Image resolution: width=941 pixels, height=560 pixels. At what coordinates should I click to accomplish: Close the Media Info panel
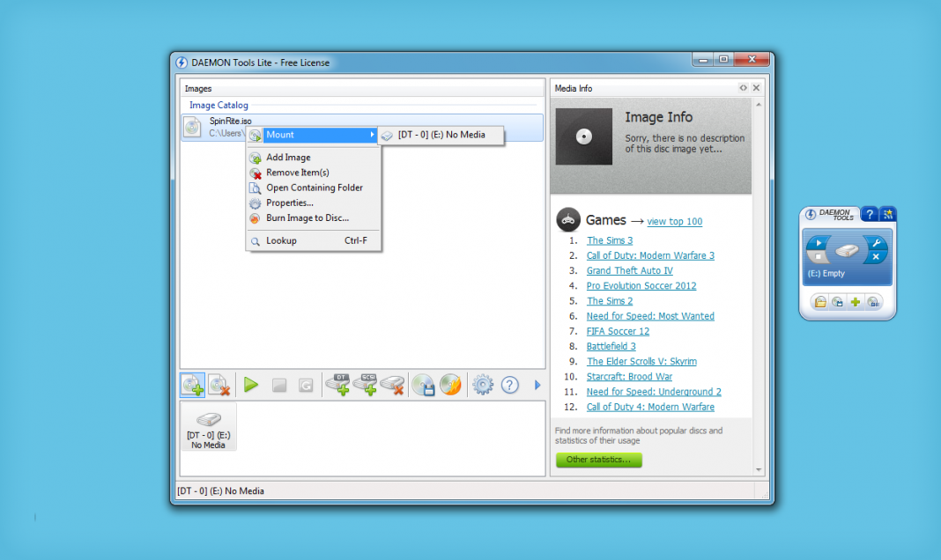pyautogui.click(x=756, y=88)
